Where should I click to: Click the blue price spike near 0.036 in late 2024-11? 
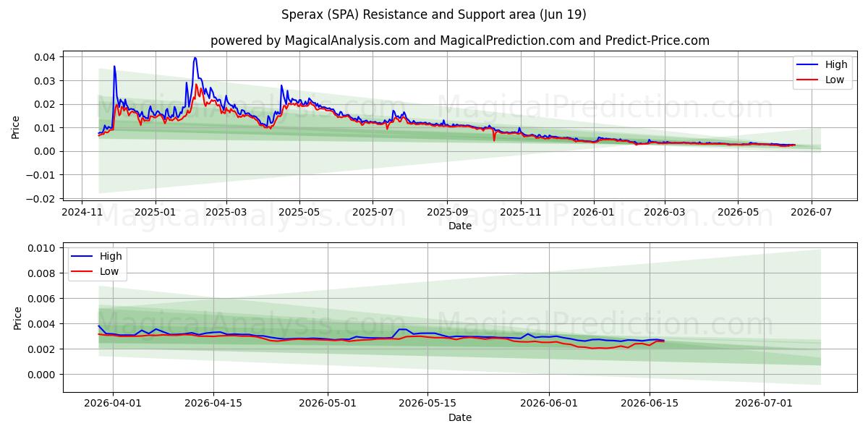click(114, 67)
